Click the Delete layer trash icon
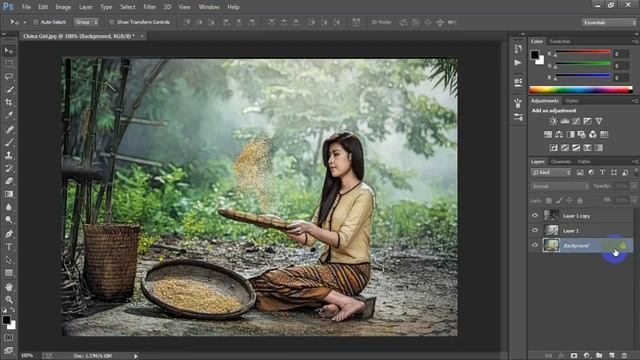 [624, 356]
